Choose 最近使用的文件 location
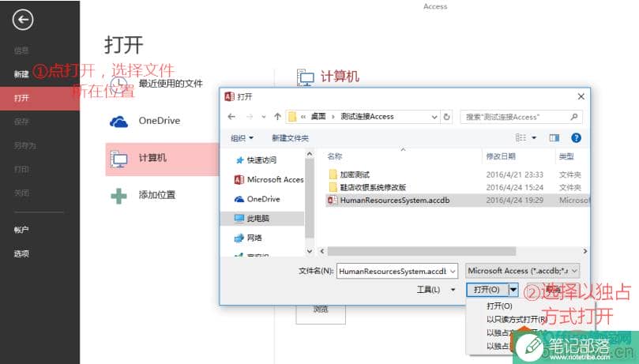 coord(171,84)
